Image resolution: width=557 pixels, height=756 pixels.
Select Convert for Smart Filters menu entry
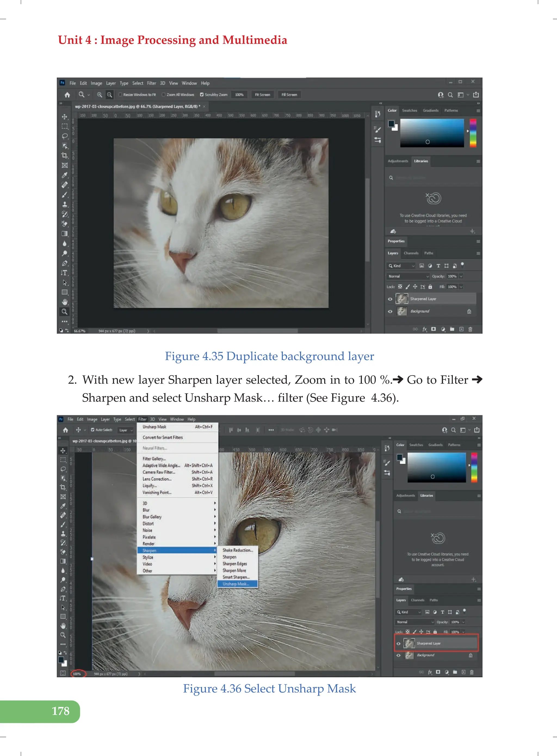pyautogui.click(x=178, y=438)
